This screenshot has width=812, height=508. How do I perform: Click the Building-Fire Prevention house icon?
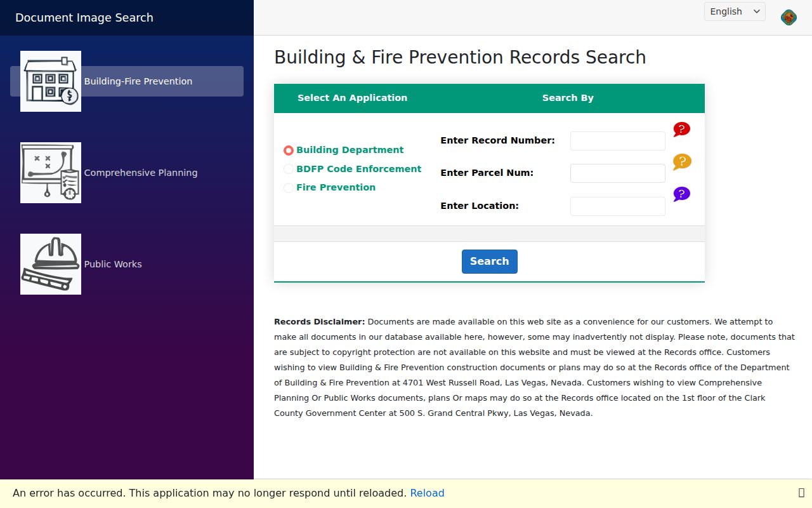tap(51, 81)
